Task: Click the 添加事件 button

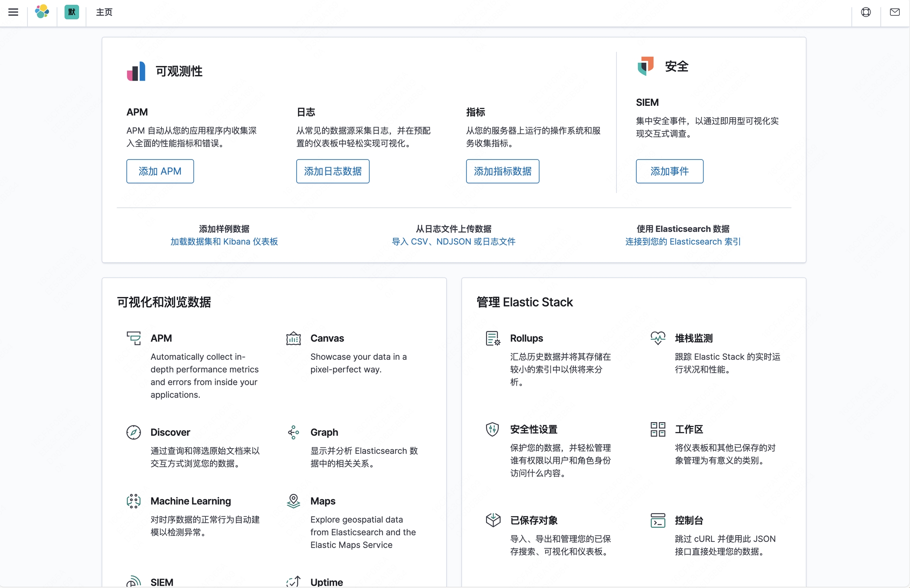Action: 669,171
